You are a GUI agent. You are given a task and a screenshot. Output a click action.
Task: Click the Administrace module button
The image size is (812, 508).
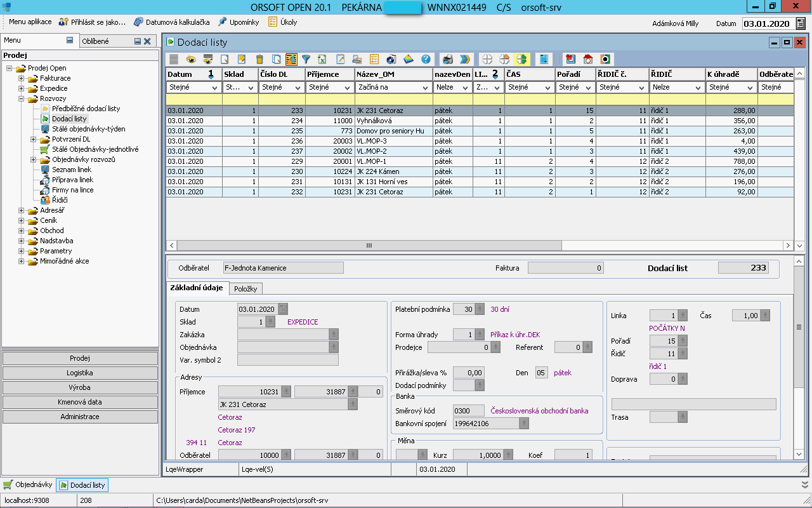click(80, 417)
